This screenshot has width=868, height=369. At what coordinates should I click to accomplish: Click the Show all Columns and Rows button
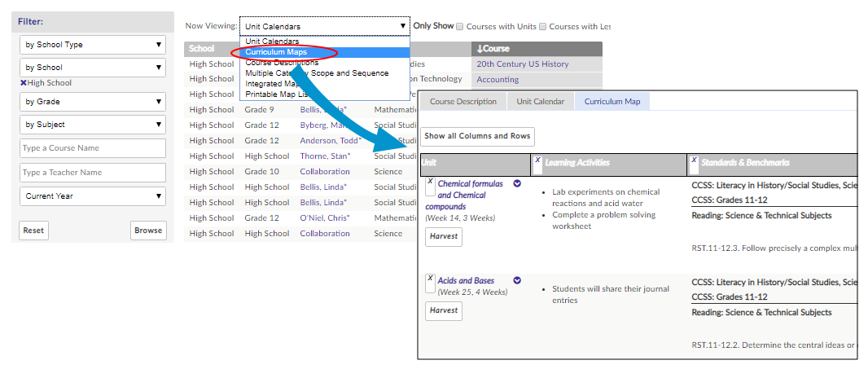pos(477,136)
